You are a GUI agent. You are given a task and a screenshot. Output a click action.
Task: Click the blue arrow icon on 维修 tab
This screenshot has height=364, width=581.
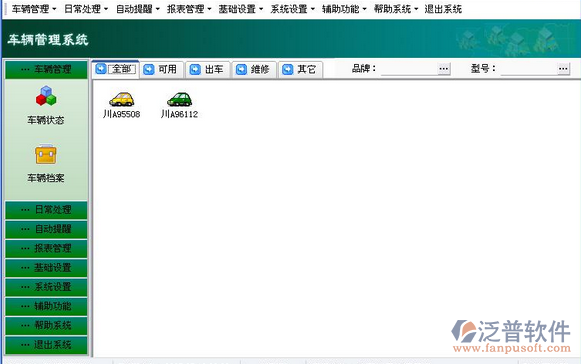pyautogui.click(x=241, y=69)
